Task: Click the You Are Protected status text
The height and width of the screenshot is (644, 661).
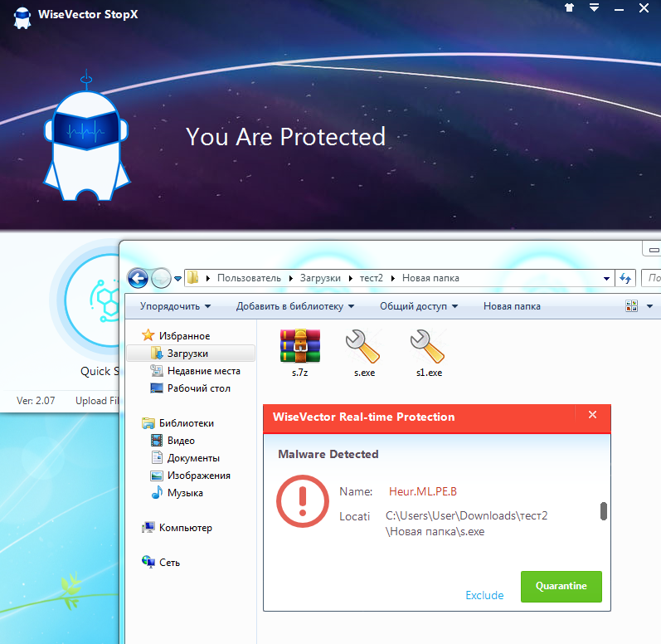Action: click(285, 137)
